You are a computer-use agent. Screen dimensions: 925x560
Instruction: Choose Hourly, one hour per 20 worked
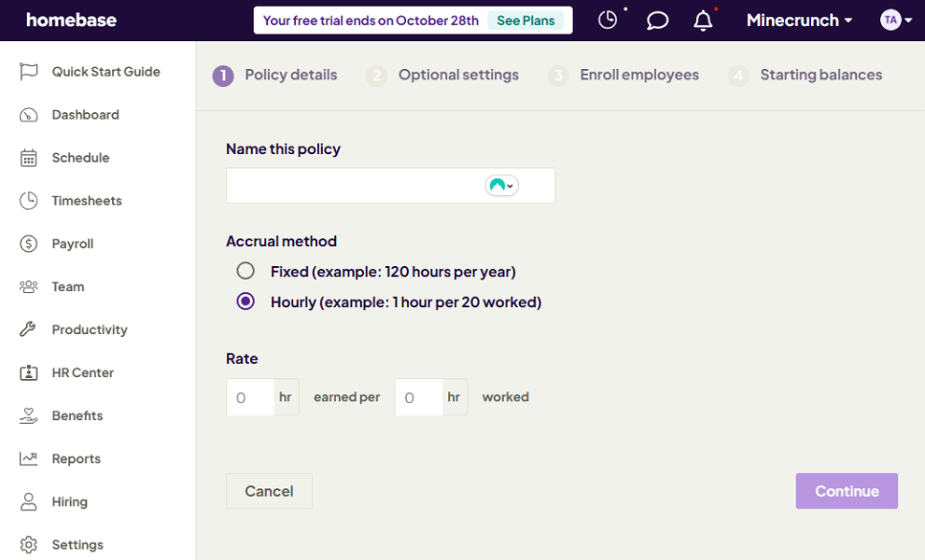click(245, 301)
